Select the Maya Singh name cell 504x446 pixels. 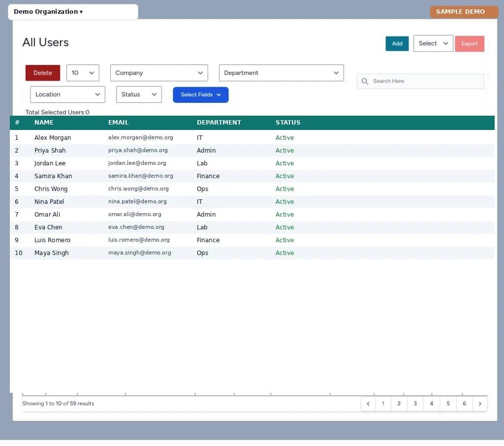tap(51, 253)
